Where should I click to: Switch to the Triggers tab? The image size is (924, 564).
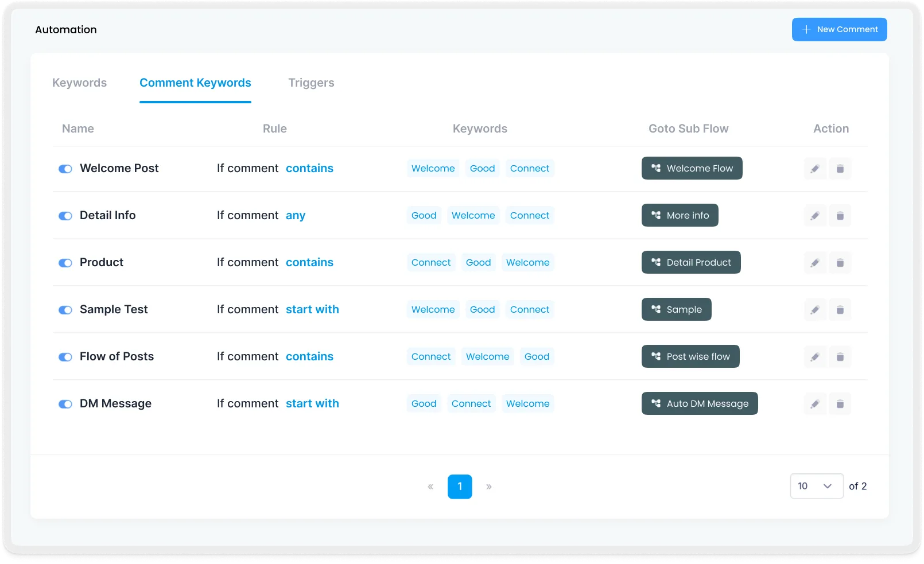310,83
